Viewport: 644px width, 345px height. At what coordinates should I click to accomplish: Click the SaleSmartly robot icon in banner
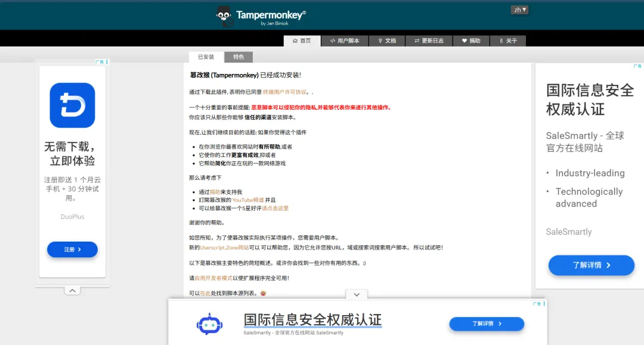tap(209, 324)
